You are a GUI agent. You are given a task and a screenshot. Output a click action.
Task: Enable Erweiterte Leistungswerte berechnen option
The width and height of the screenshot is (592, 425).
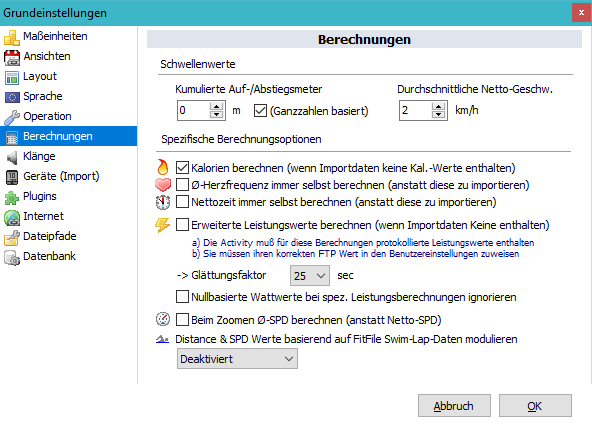point(182,225)
